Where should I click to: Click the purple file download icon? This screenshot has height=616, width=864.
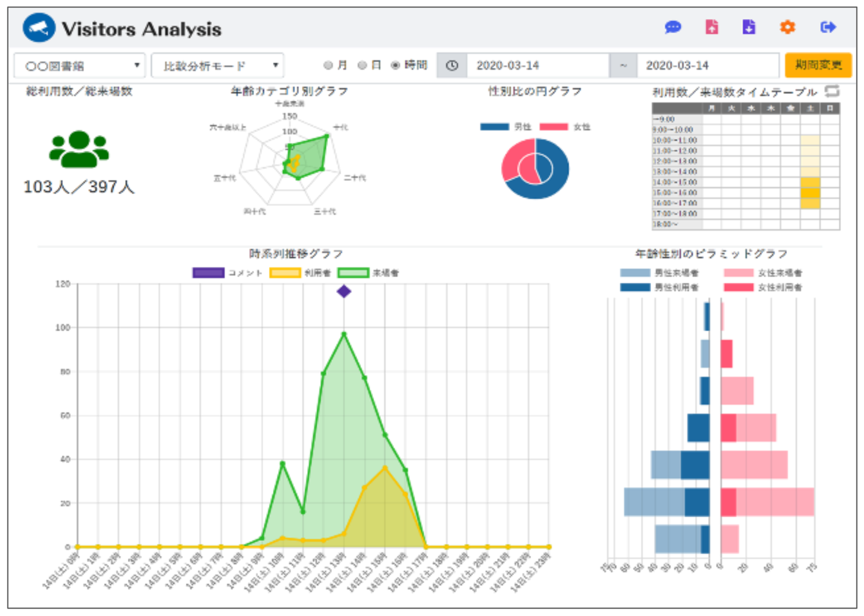(749, 26)
